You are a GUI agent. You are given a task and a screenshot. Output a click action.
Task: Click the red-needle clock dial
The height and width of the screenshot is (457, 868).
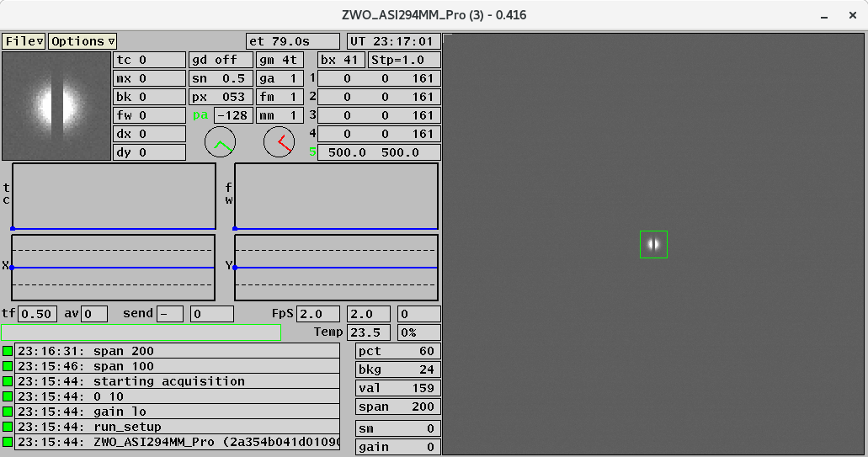[279, 142]
